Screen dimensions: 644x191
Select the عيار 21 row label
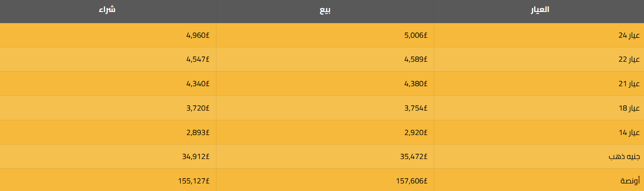click(629, 84)
